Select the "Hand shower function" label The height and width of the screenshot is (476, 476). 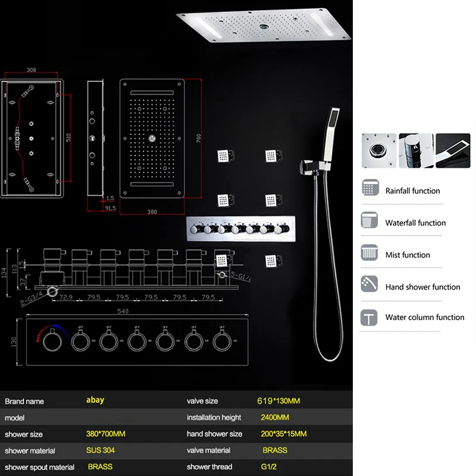422,287
